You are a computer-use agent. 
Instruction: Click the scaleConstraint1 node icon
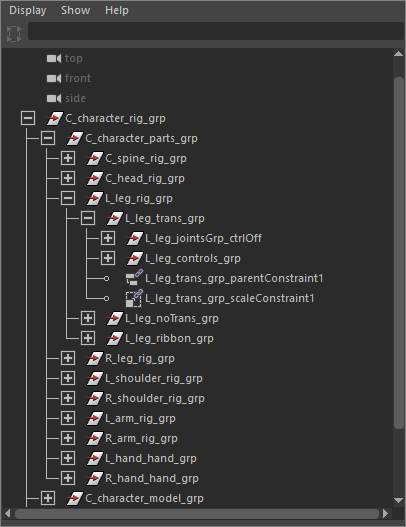[x=134, y=298]
